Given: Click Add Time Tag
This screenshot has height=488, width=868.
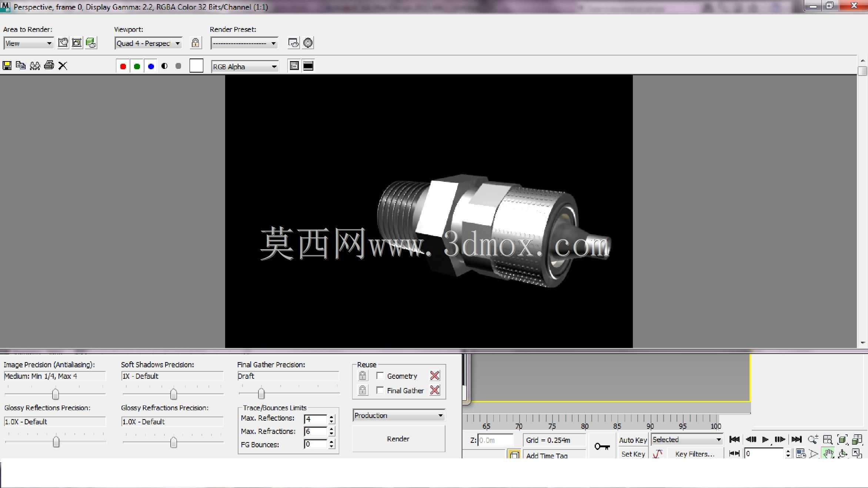Looking at the screenshot, I should point(547,455).
